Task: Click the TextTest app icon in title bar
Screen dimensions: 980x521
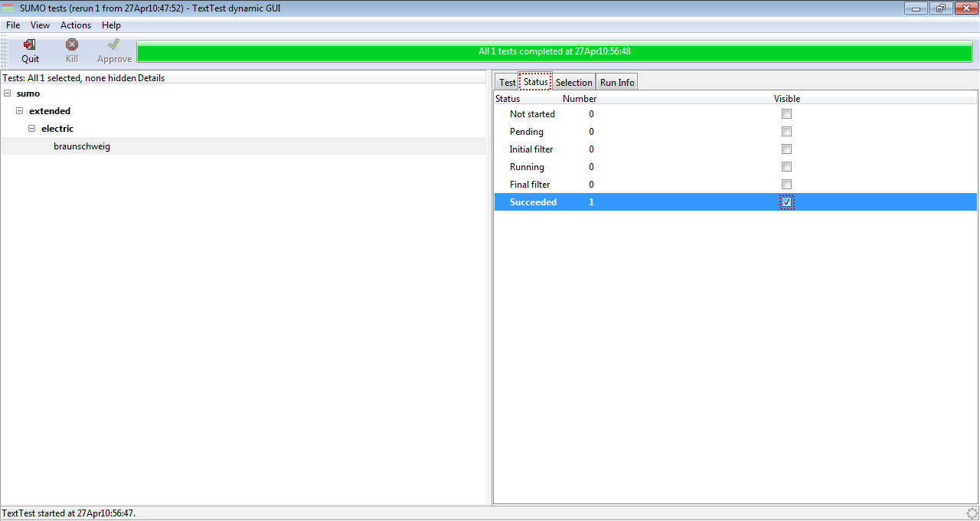Action: pyautogui.click(x=9, y=8)
